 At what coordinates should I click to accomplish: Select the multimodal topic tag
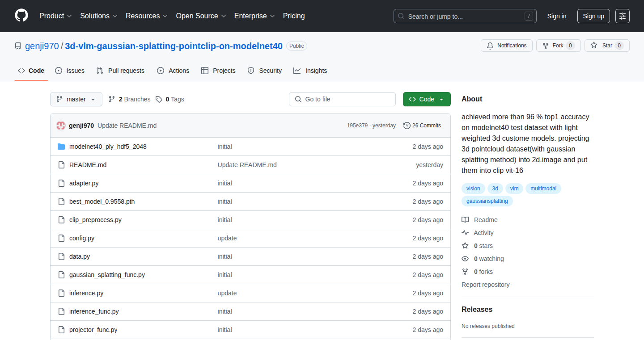point(543,189)
